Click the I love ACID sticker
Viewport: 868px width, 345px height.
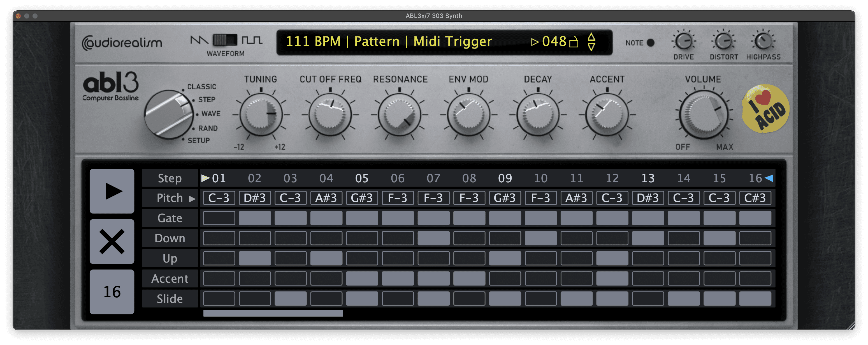[765, 109]
